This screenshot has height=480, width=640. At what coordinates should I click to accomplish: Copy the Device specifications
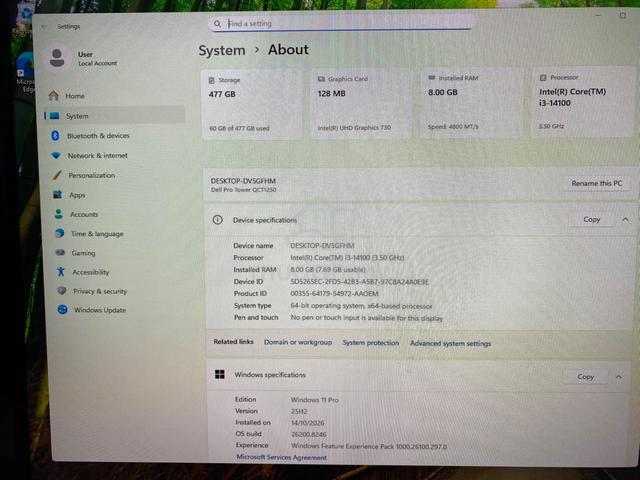(x=591, y=220)
